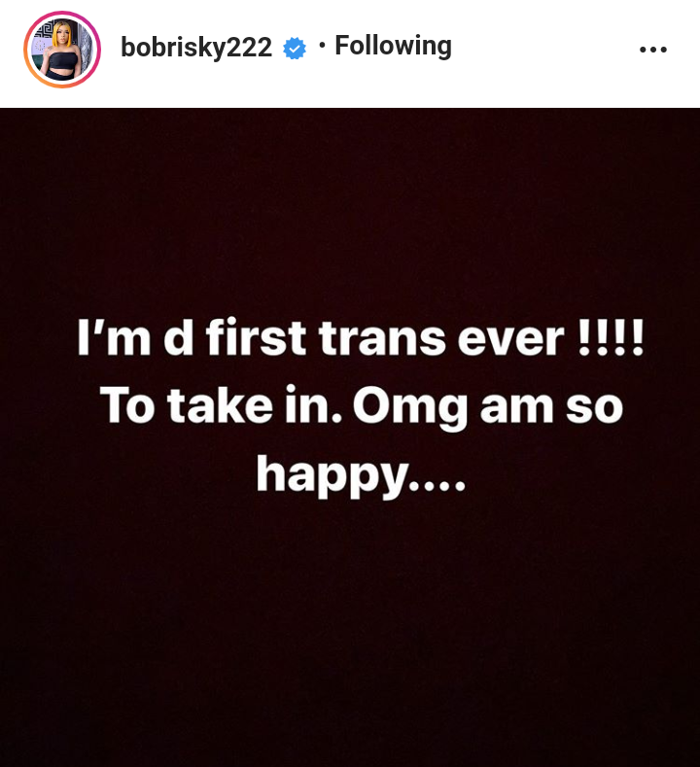
Task: Click the empty white header space beside Following
Action: 542,49
